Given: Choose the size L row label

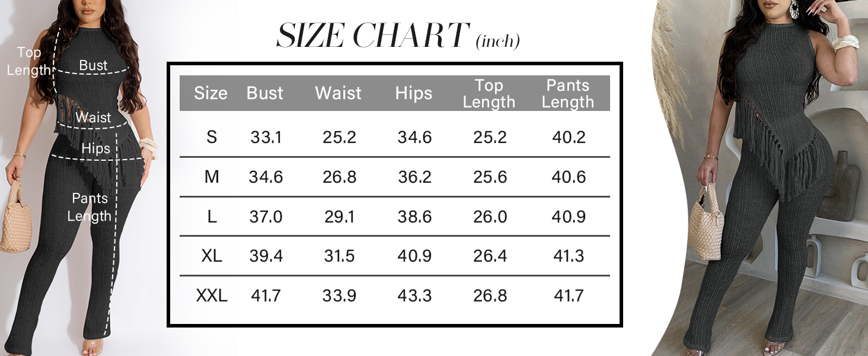Looking at the screenshot, I should (x=212, y=217).
